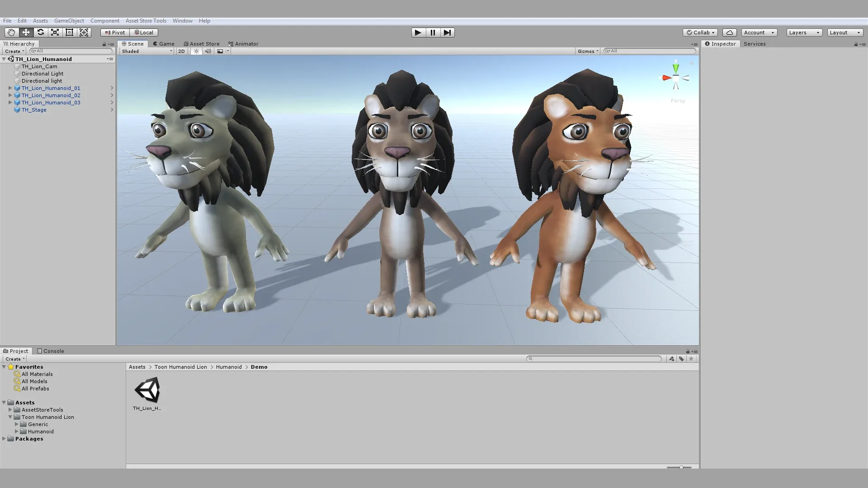
Task: Click Toon Humanoid Lion breadcrumb
Action: coord(181,367)
